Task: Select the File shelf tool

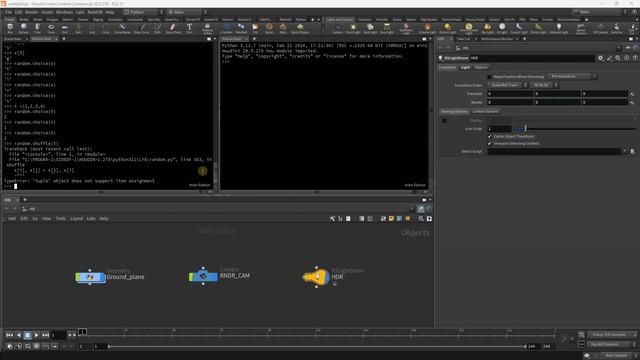Action: (255, 28)
